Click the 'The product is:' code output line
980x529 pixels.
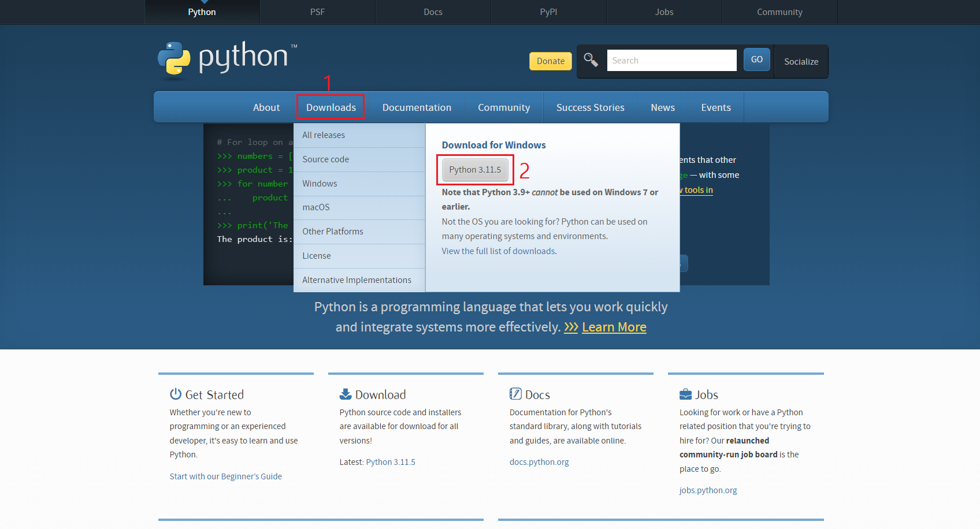pyautogui.click(x=255, y=239)
